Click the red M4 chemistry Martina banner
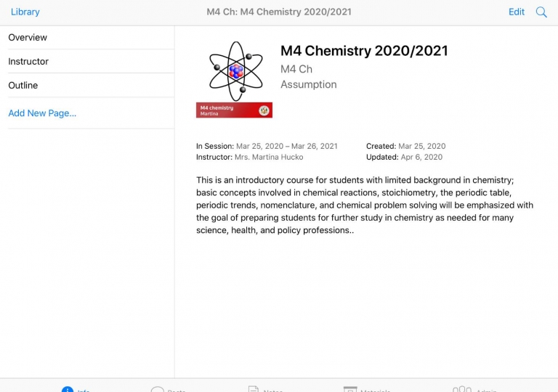Image resolution: width=558 pixels, height=392 pixels. click(x=234, y=110)
